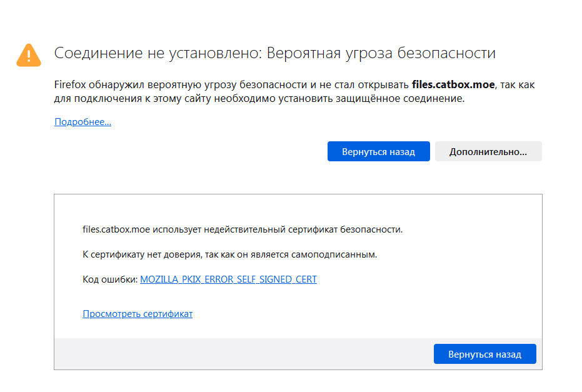Viewport: 582px width, 392px height.
Task: Click the heading text Соединение не установлено
Action: (x=158, y=53)
